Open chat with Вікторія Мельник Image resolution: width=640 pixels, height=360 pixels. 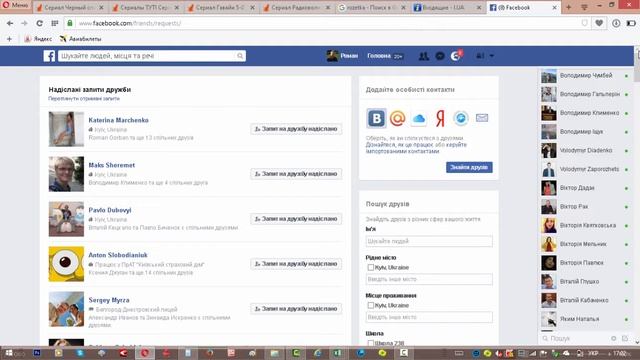click(585, 244)
